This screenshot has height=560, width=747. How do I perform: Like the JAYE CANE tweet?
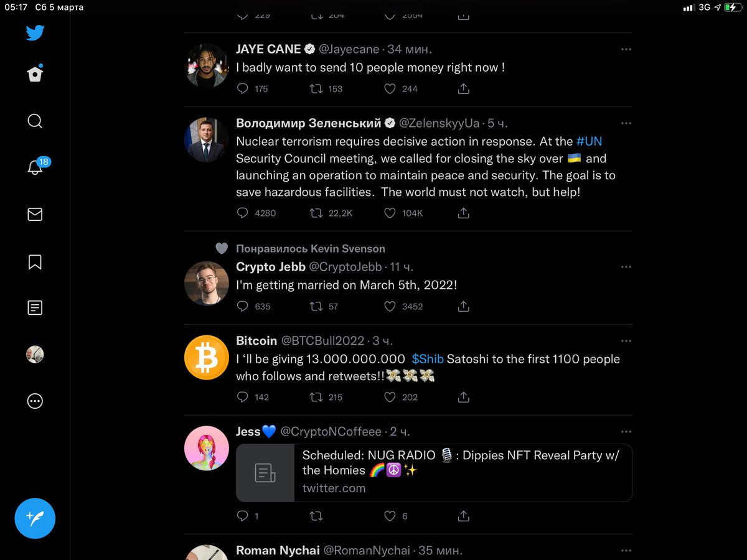tap(390, 89)
